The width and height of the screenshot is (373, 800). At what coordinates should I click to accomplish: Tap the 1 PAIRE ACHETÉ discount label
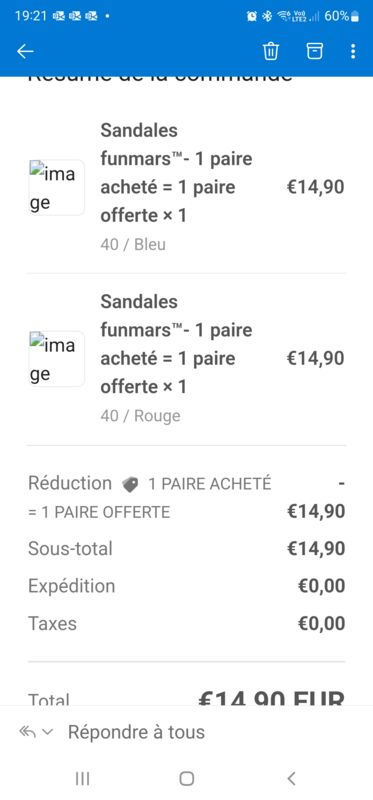pyautogui.click(x=209, y=484)
